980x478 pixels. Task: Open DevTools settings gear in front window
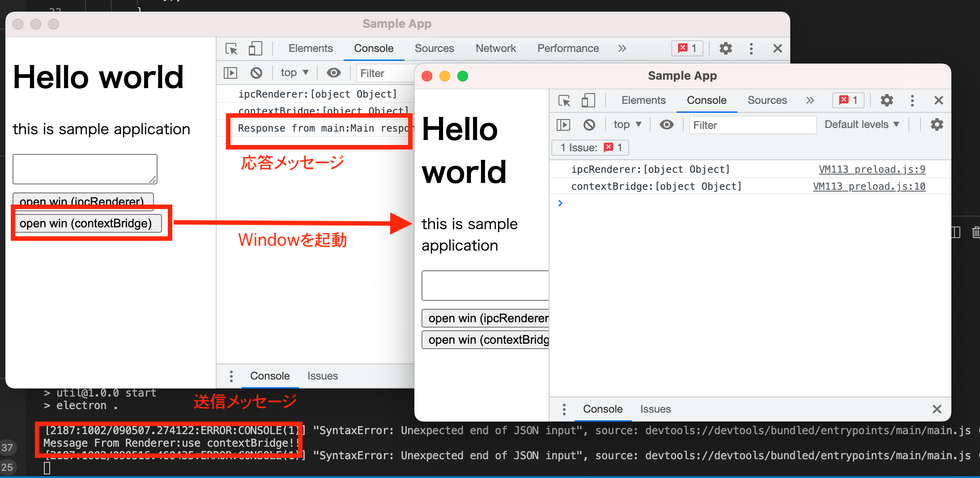point(886,100)
